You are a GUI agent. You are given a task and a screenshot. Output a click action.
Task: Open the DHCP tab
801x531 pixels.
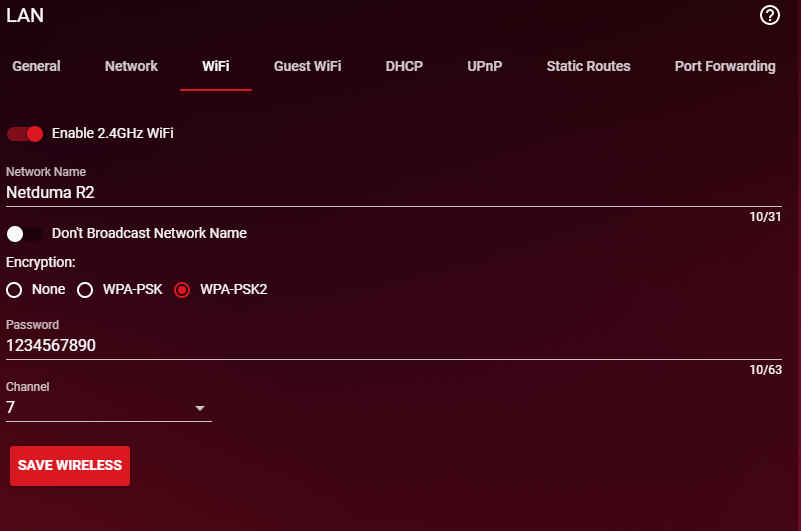(x=404, y=66)
